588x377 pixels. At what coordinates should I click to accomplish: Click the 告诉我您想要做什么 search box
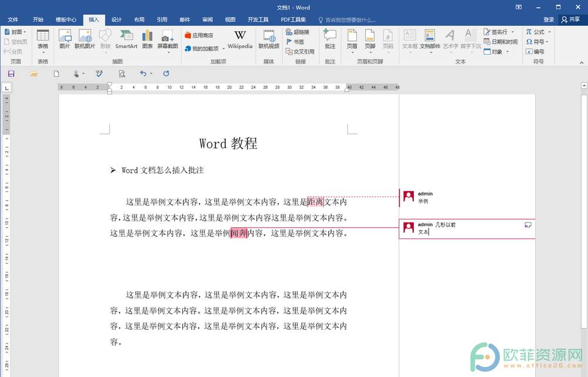point(347,20)
